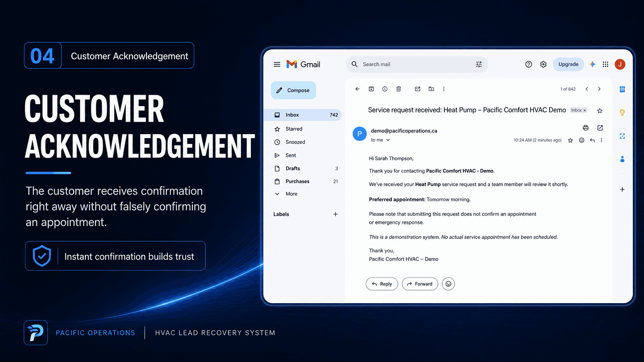
Task: Expand the "to me" recipient details
Action: click(x=388, y=140)
